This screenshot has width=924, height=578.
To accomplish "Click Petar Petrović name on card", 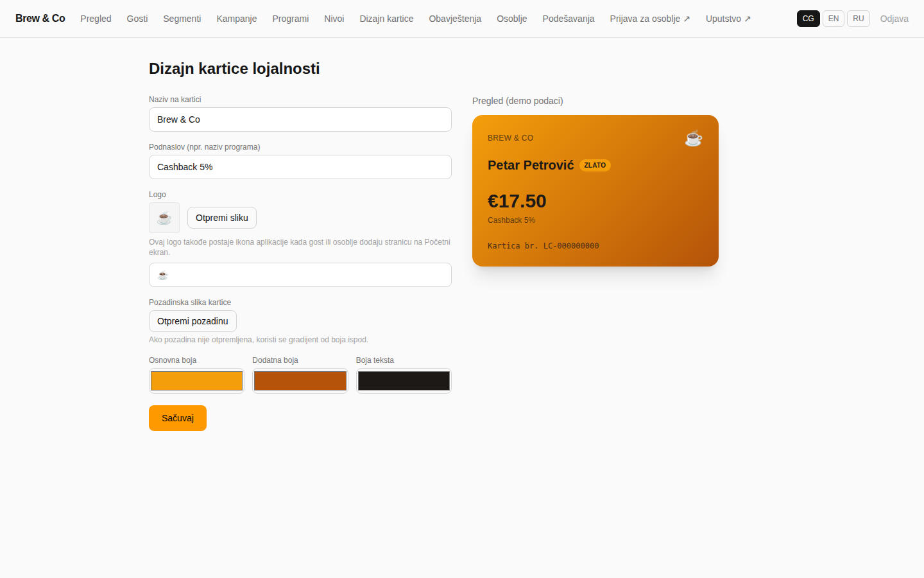I will point(531,165).
